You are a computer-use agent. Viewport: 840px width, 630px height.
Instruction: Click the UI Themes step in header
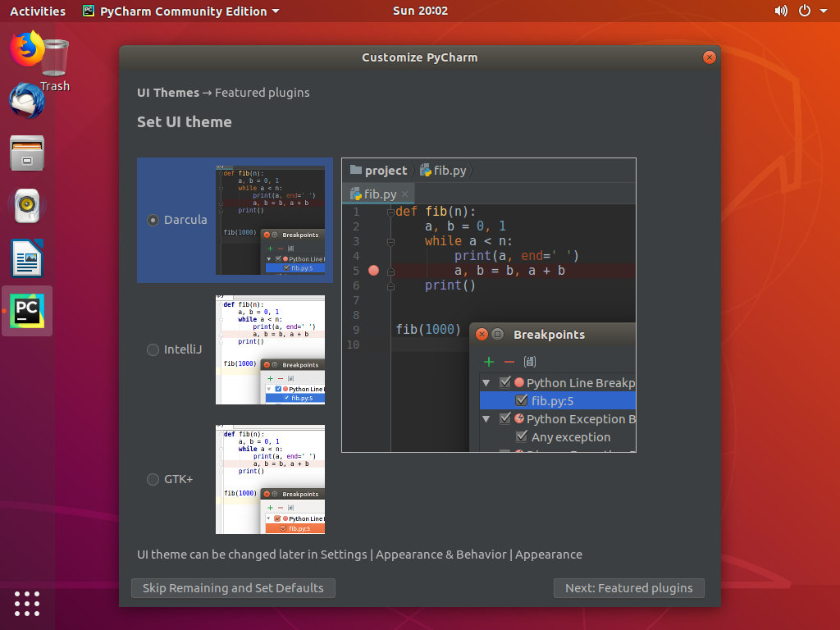[167, 93]
